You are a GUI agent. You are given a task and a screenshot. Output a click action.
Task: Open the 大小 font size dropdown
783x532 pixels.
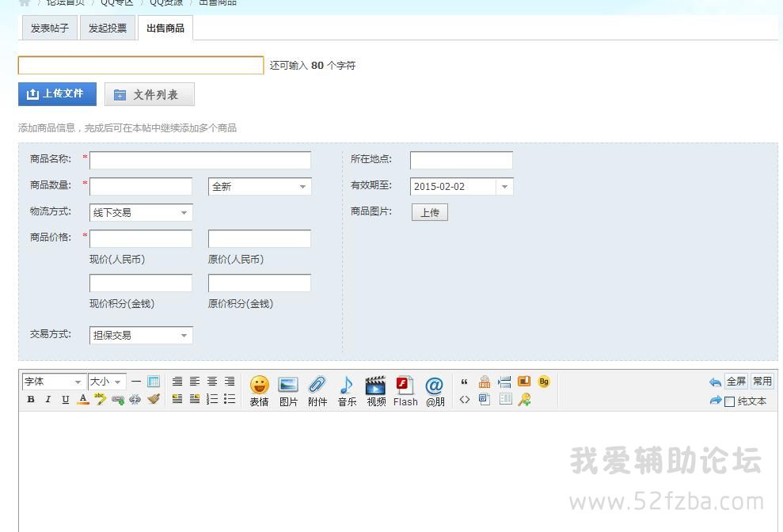(107, 382)
